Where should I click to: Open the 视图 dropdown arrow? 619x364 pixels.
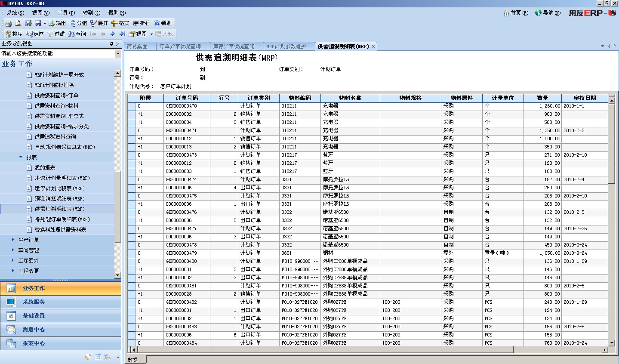(x=151, y=34)
